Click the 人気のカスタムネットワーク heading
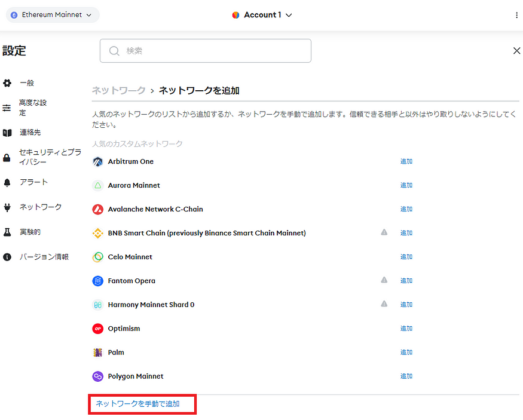This screenshot has width=523, height=420. click(137, 143)
